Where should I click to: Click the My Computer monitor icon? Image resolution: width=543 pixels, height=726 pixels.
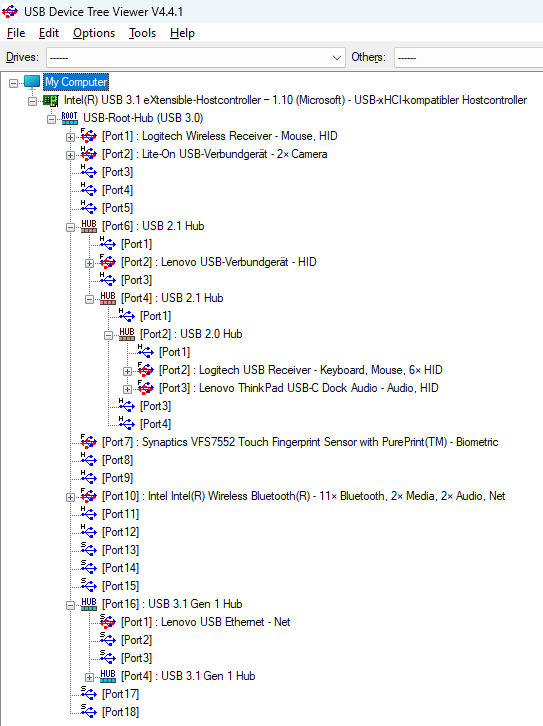[x=32, y=82]
